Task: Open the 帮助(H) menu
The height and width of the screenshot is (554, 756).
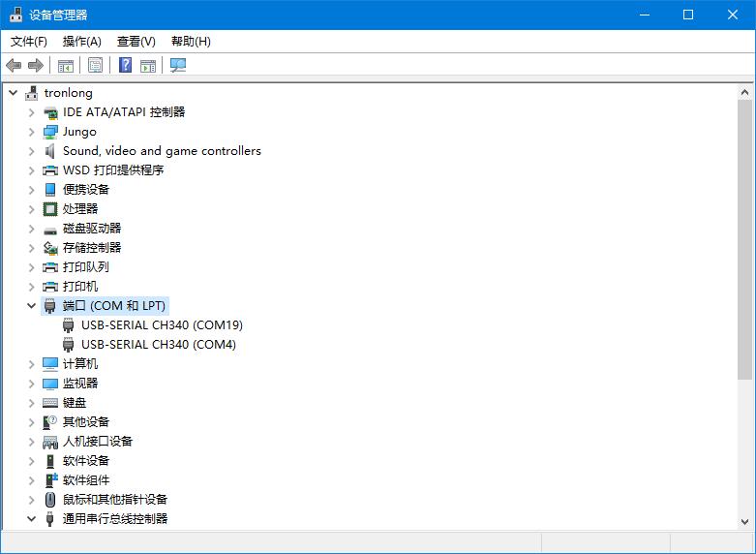Action: click(191, 42)
